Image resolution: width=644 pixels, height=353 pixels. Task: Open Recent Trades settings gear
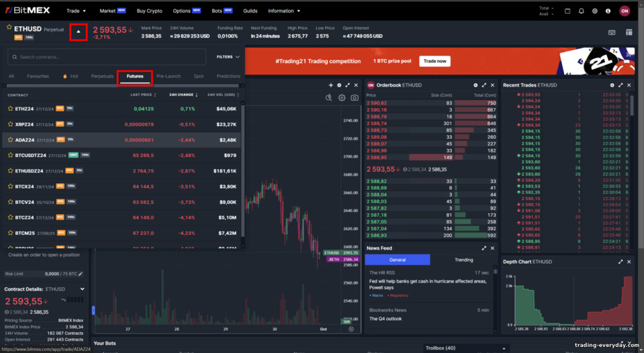click(612, 85)
